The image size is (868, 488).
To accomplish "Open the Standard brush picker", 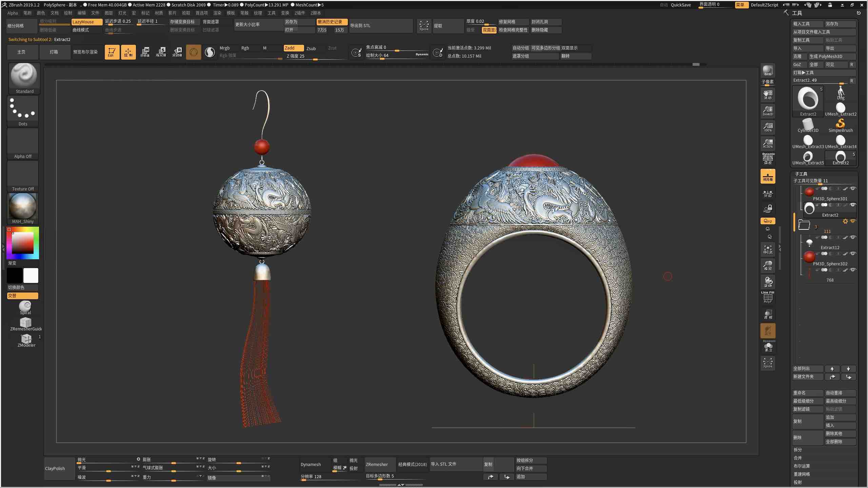I will click(x=24, y=78).
